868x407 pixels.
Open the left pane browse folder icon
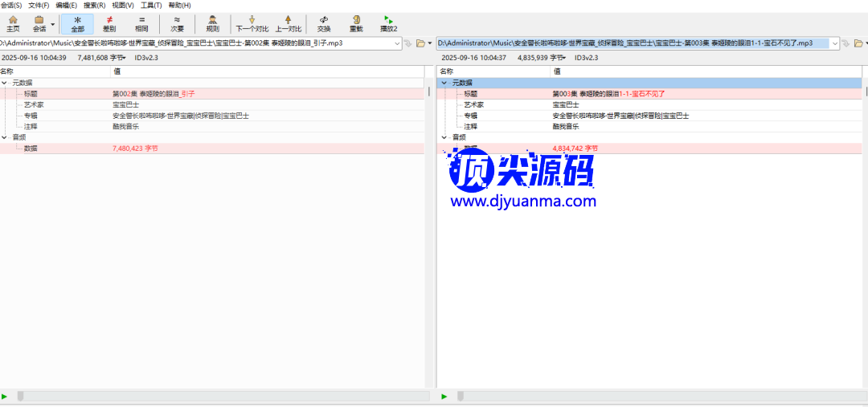coord(420,43)
